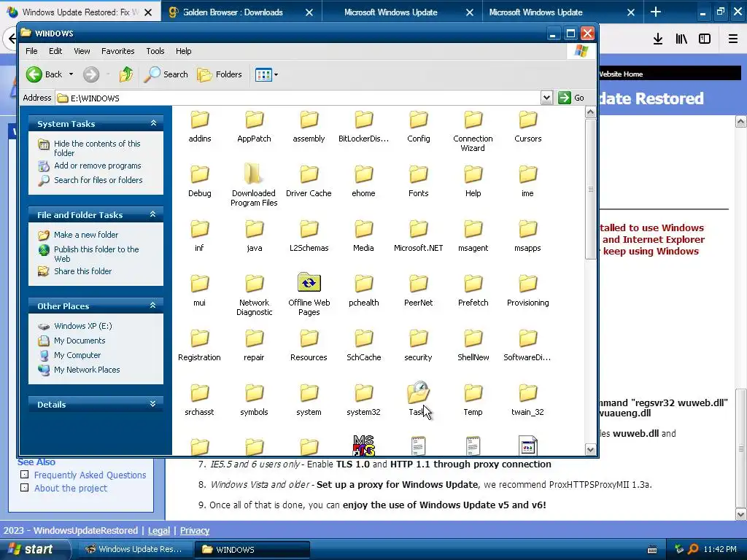Open the Back history dropdown arrow
The image size is (747, 560).
[71, 74]
